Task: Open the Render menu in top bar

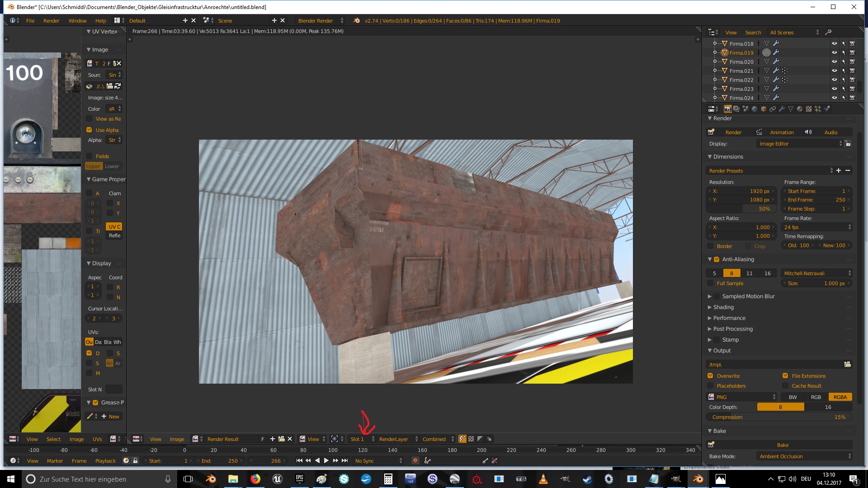Action: (51, 21)
